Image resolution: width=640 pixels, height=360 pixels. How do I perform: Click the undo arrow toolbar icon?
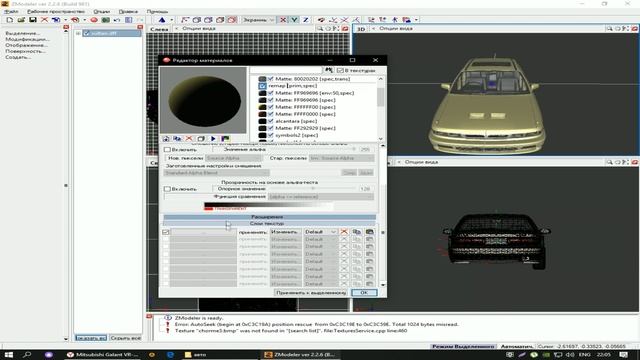point(117,20)
